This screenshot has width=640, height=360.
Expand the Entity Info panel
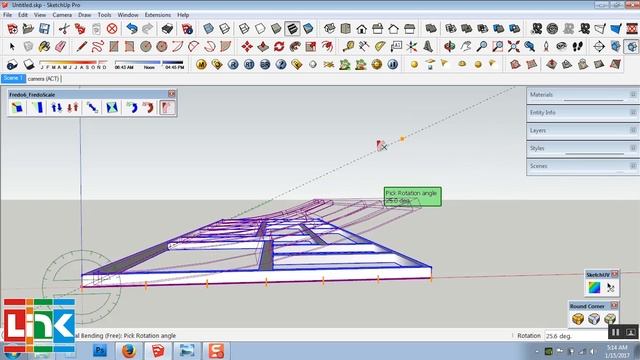click(x=583, y=112)
